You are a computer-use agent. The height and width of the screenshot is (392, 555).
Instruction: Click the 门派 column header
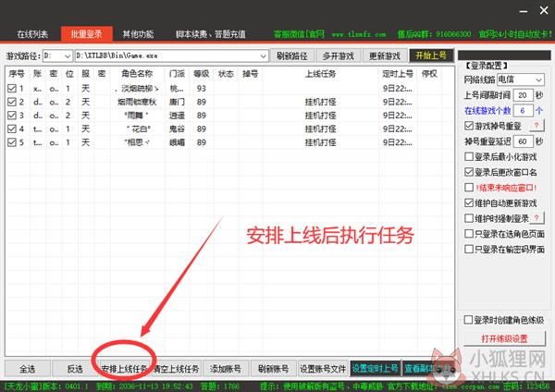coord(177,74)
